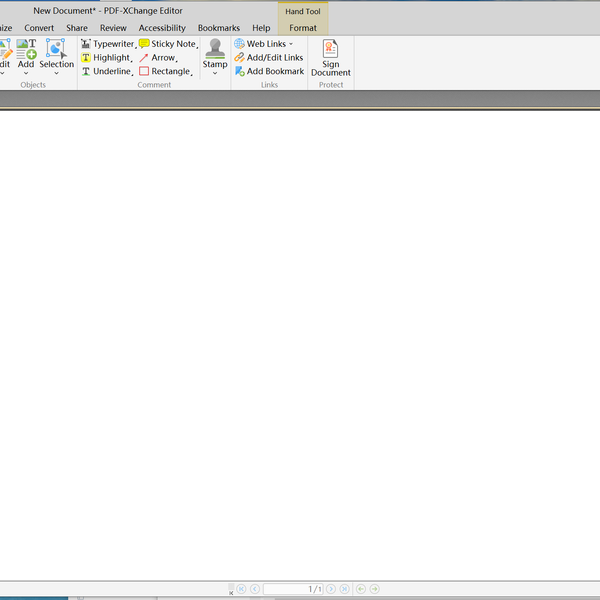The height and width of the screenshot is (600, 600).
Task: Open the Format tab under Hand Tool
Action: pyautogui.click(x=303, y=28)
